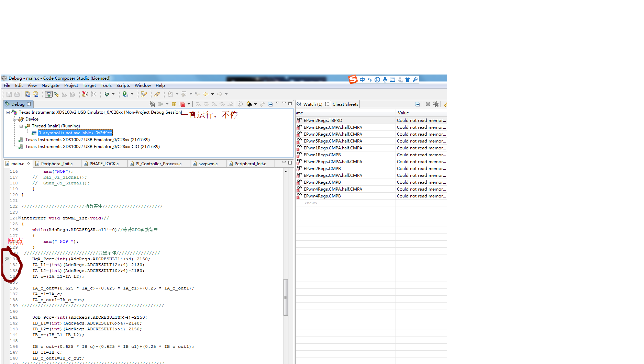Click the collapse all icon in the Watch view
This screenshot has height=364, width=644.
[x=418, y=104]
